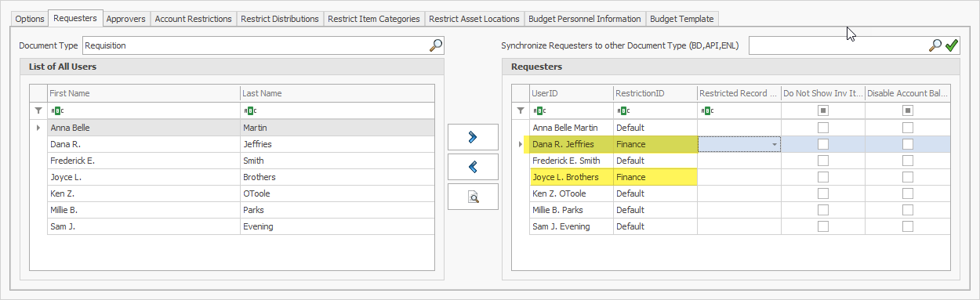Open Restricted Record dropdown for Dana R. Jeffries
The height and width of the screenshot is (300, 980).
point(775,144)
